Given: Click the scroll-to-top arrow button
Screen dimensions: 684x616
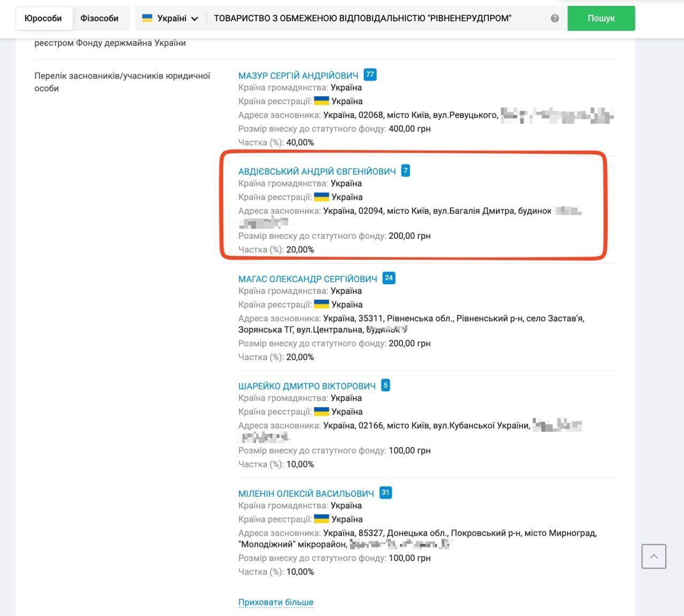Looking at the screenshot, I should click(x=654, y=557).
